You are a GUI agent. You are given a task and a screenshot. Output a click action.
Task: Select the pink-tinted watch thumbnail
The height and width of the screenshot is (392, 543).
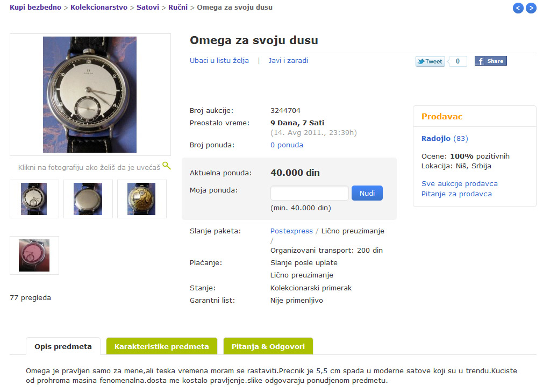[x=34, y=255]
